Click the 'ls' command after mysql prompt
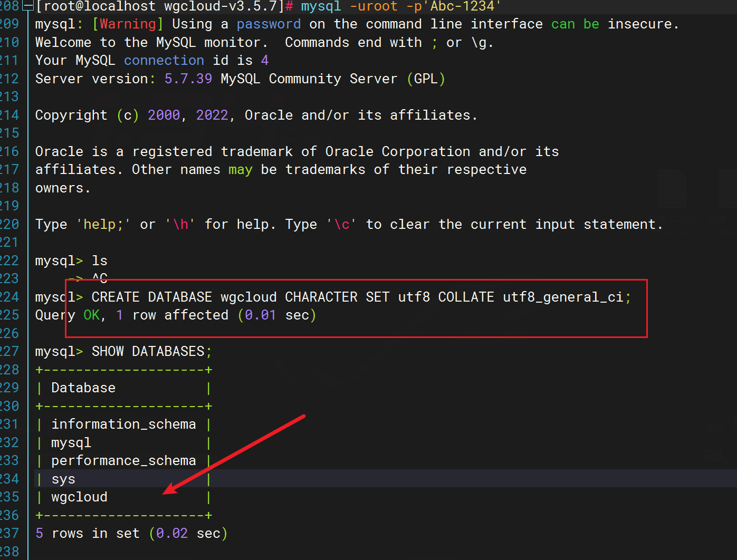 pyautogui.click(x=100, y=261)
